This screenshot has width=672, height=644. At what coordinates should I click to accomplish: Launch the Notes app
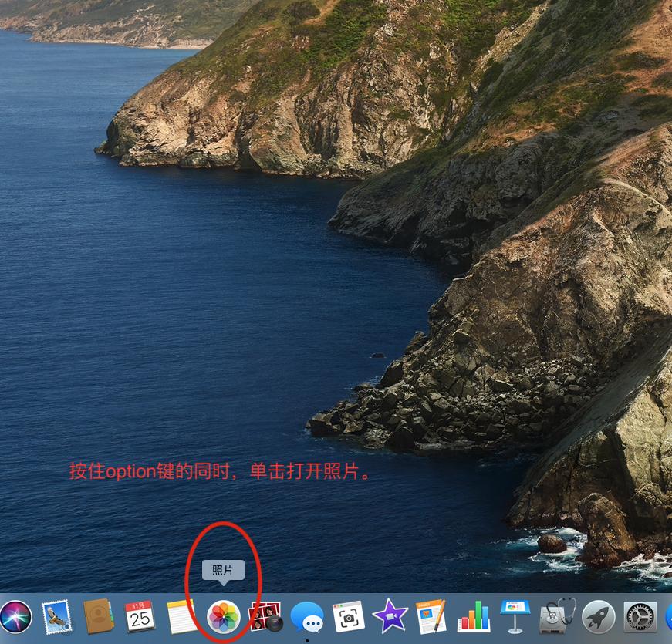pos(181,617)
